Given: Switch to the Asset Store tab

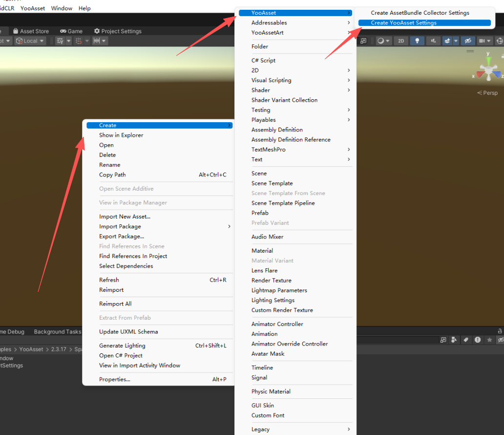Looking at the screenshot, I should [x=31, y=31].
